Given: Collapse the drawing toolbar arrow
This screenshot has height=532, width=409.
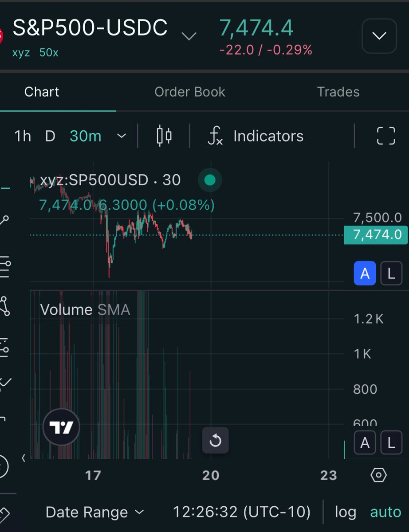Looking at the screenshot, I should coord(24,458).
